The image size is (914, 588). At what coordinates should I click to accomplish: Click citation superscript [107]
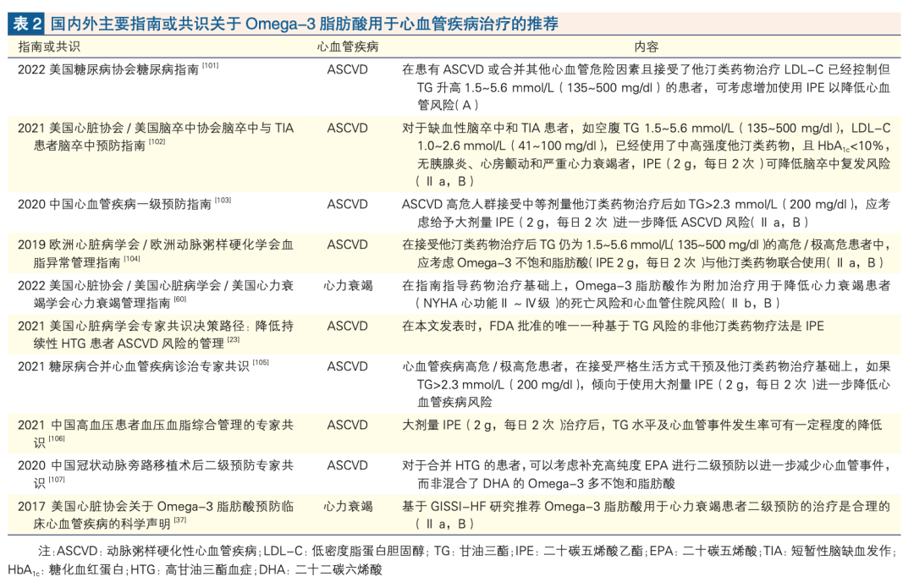(57, 480)
